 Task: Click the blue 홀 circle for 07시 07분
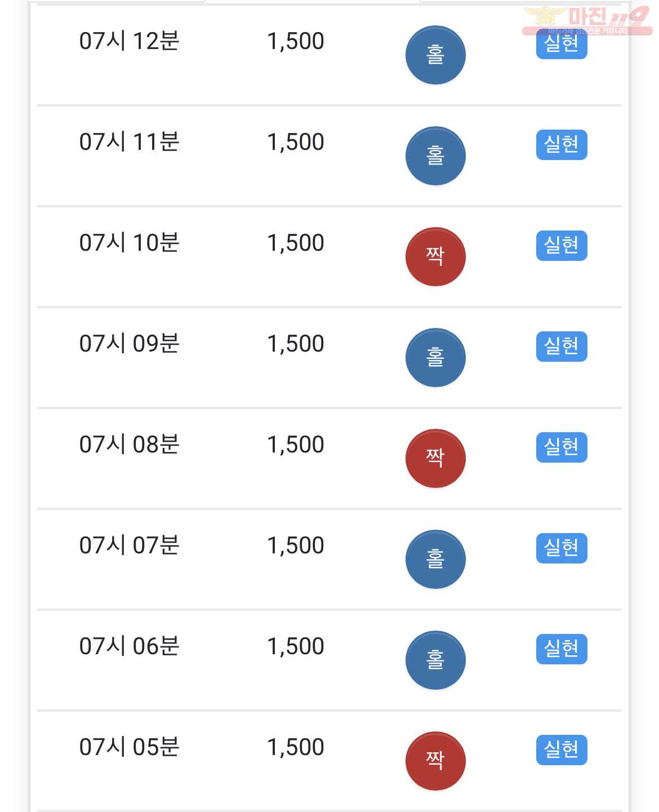click(x=435, y=560)
